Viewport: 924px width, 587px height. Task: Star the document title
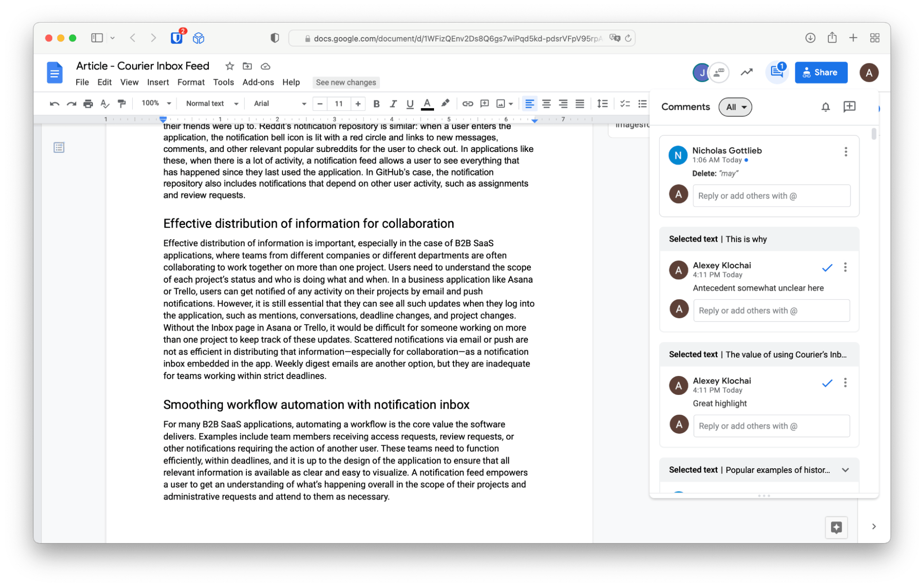click(x=229, y=66)
